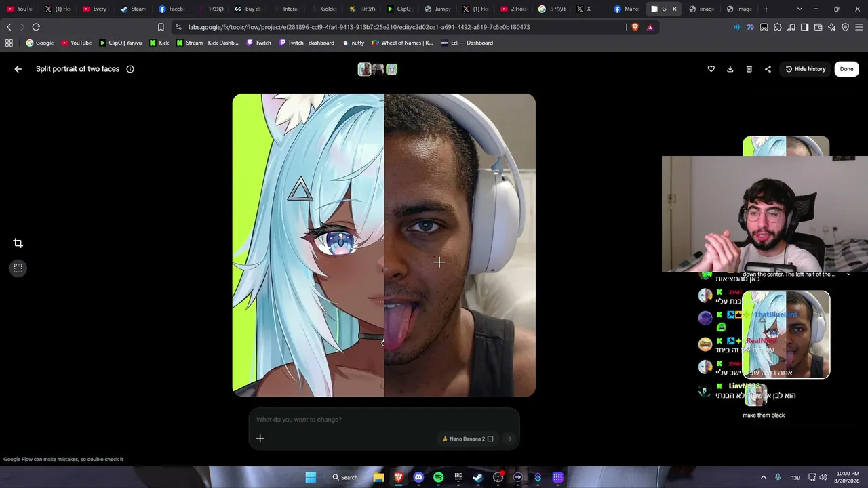The height and width of the screenshot is (488, 868).
Task: Click the address bar URL
Action: [x=359, y=27]
